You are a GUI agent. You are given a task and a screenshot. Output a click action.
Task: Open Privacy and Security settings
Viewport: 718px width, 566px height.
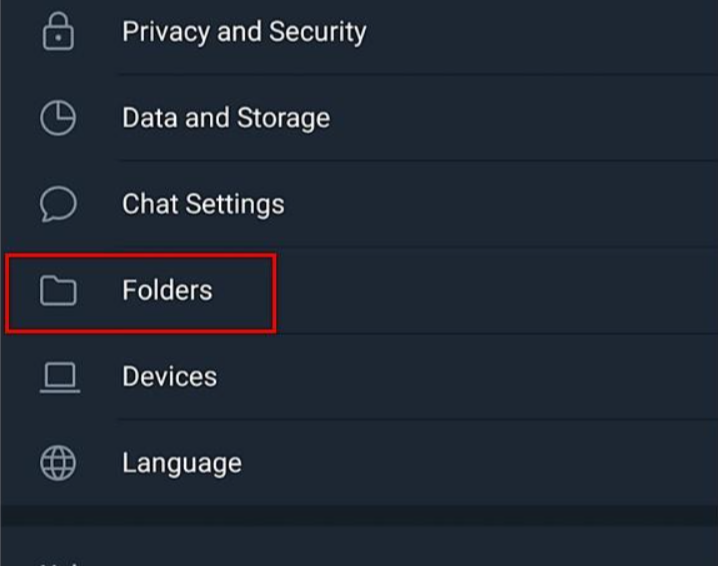243,32
